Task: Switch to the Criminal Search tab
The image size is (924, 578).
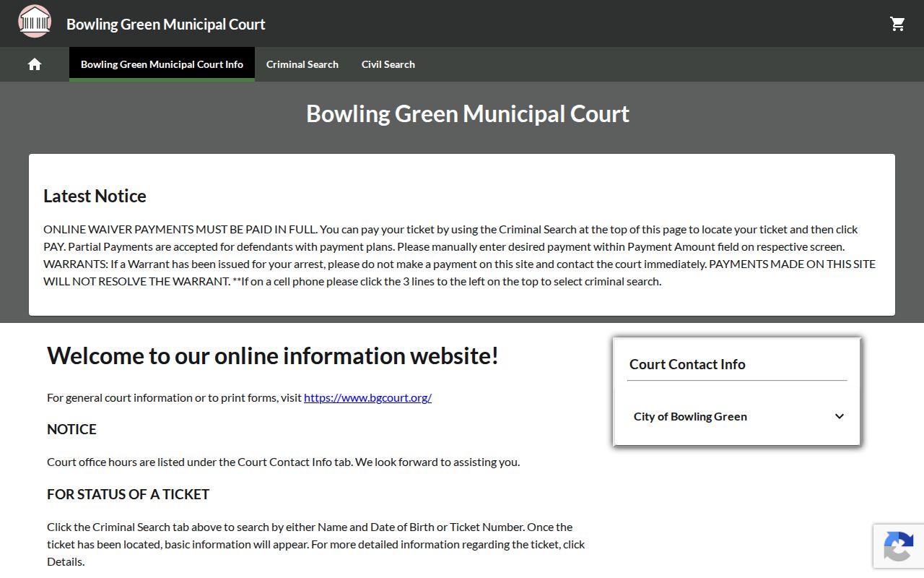Action: [x=302, y=64]
